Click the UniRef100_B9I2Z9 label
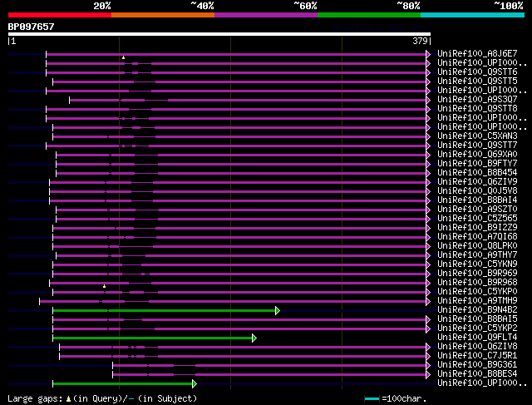 (477, 228)
